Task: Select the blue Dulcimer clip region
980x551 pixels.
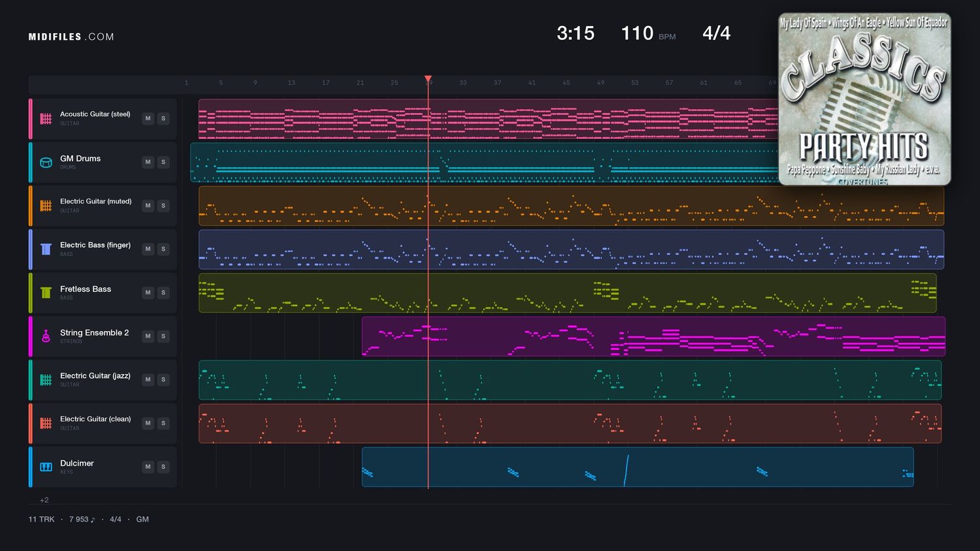Action: coord(638,467)
